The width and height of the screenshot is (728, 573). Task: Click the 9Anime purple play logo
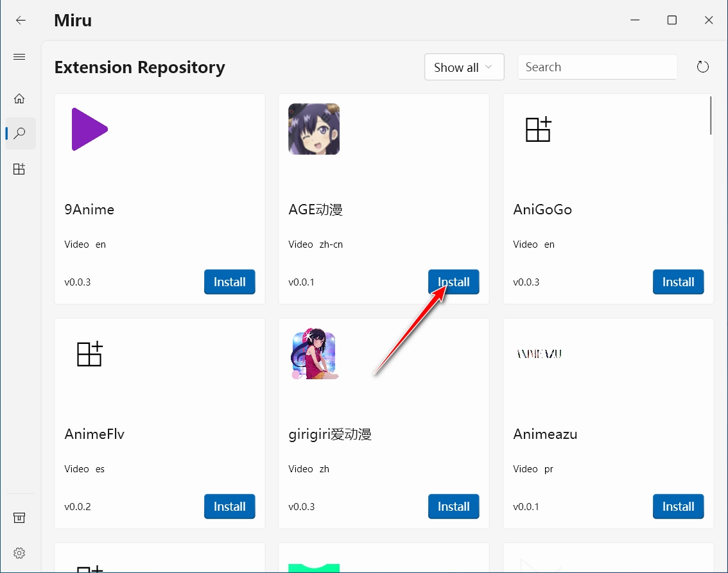click(x=89, y=129)
